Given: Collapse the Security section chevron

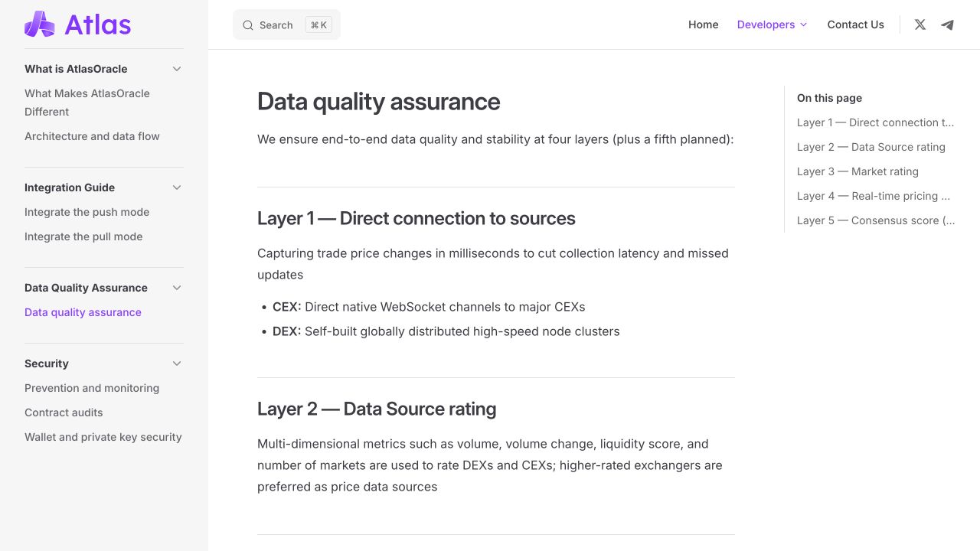Looking at the screenshot, I should 177,364.
